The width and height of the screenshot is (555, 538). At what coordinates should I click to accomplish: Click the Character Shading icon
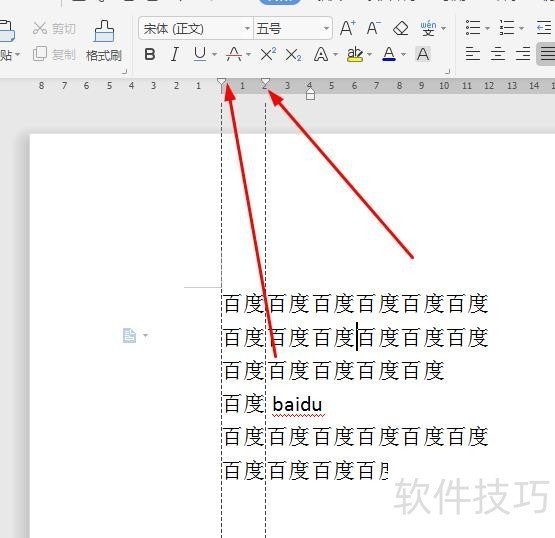tap(423, 55)
